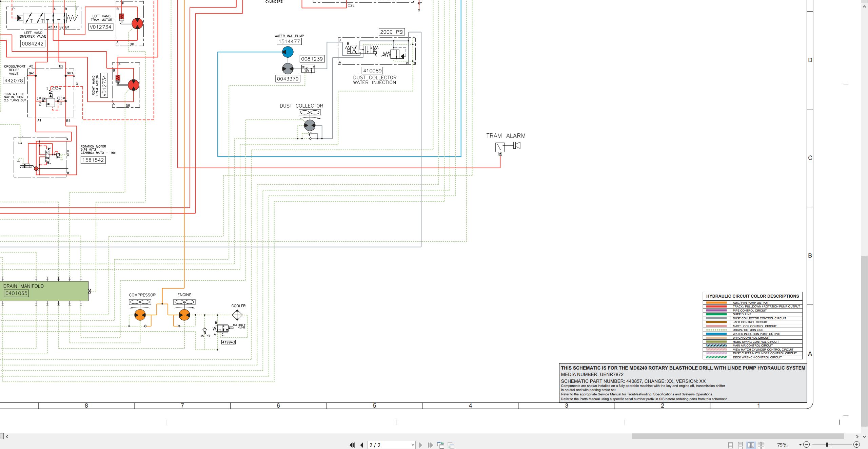The image size is (868, 449).
Task: Click the DUST COLLECTOR WATER INJECTION label
Action: click(x=375, y=80)
